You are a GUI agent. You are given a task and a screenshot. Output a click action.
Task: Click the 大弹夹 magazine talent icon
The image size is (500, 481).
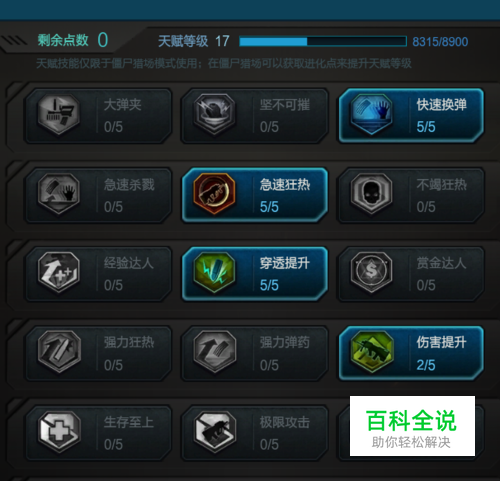pos(59,114)
